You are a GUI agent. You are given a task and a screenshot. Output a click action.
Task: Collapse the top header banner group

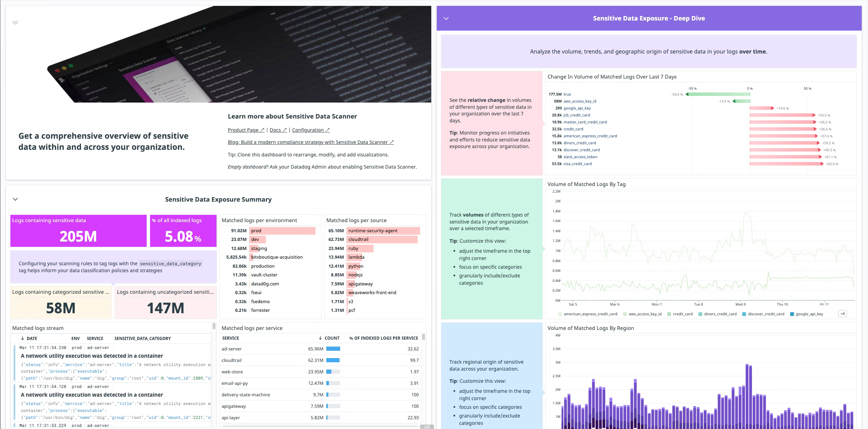point(15,23)
